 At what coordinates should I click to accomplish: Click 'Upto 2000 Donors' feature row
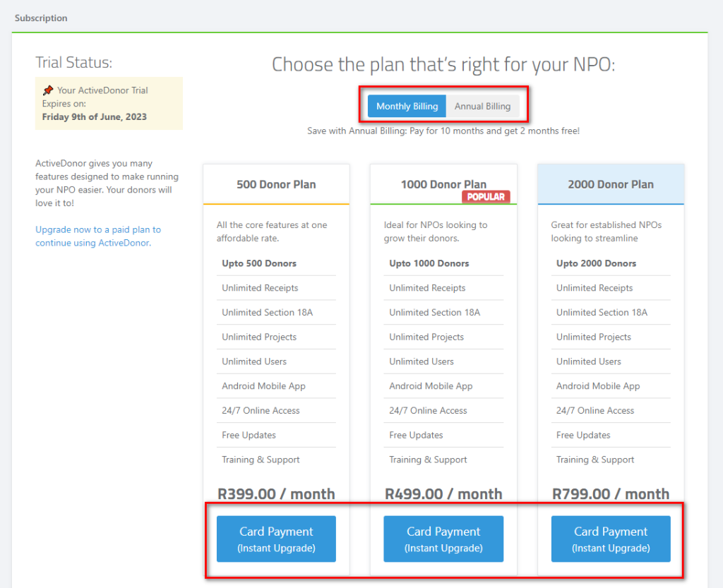point(611,263)
